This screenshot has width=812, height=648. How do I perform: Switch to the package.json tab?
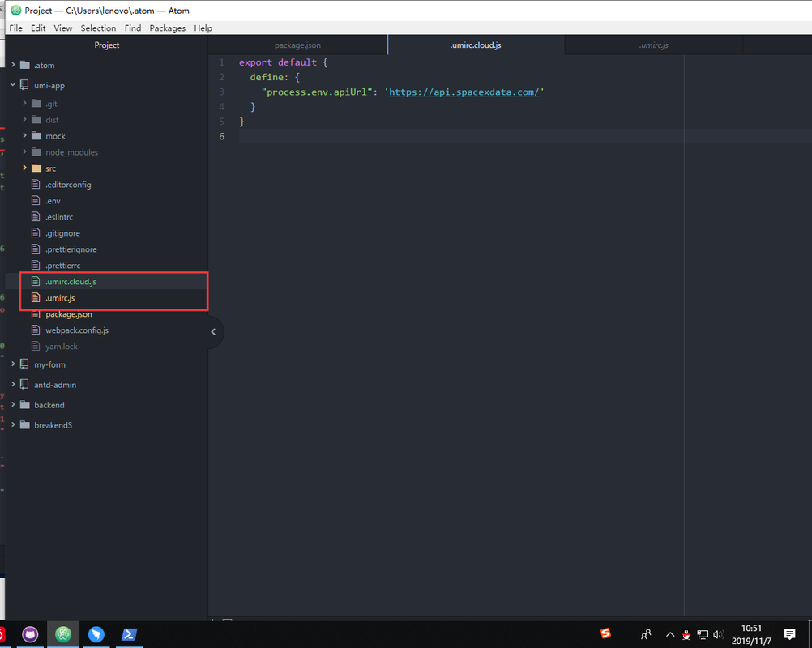297,45
